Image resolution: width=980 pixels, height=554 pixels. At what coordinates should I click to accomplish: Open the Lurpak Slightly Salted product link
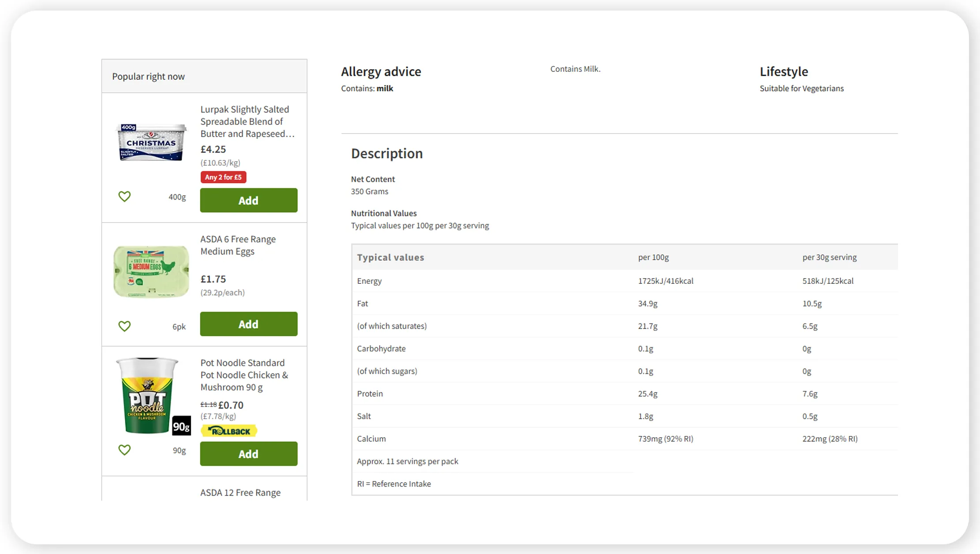tap(247, 122)
